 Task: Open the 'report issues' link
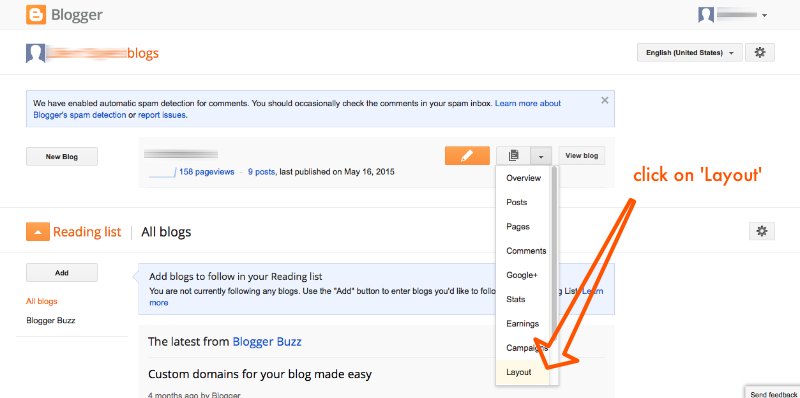[x=162, y=115]
